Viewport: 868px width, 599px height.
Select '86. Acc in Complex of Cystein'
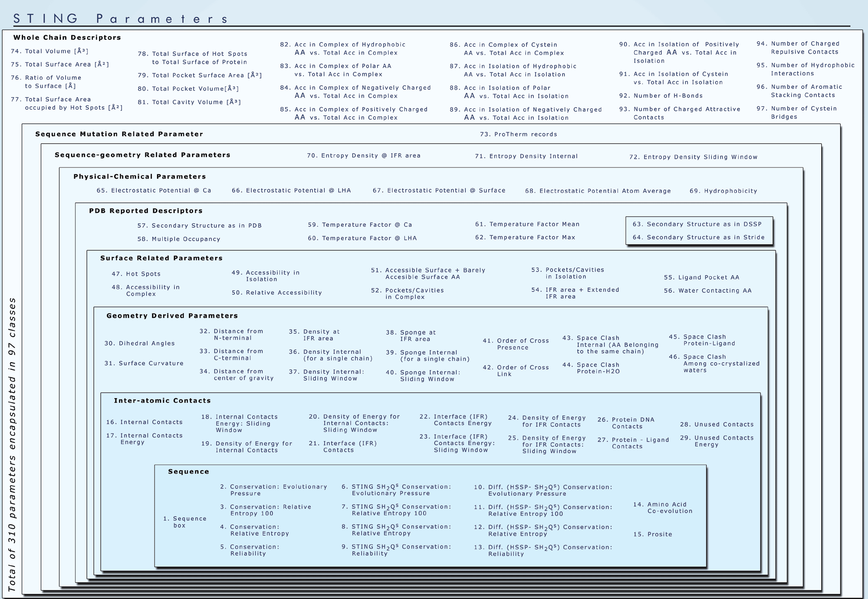507,49
